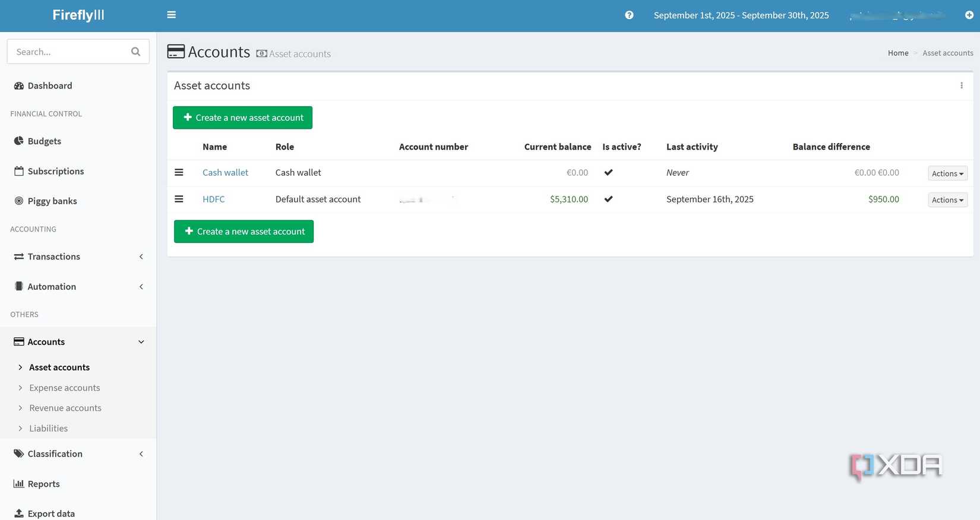
Task: Click the Transactions exchange arrows icon
Action: pyautogui.click(x=19, y=256)
